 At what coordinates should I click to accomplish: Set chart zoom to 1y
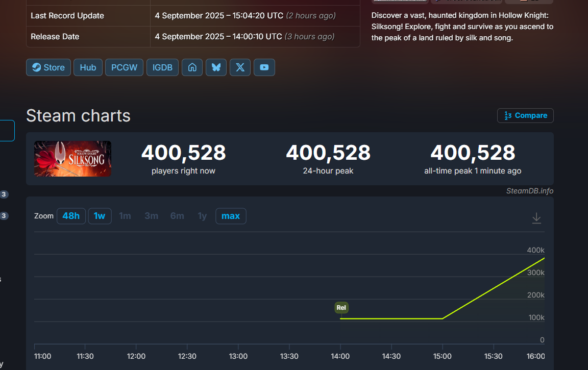202,216
